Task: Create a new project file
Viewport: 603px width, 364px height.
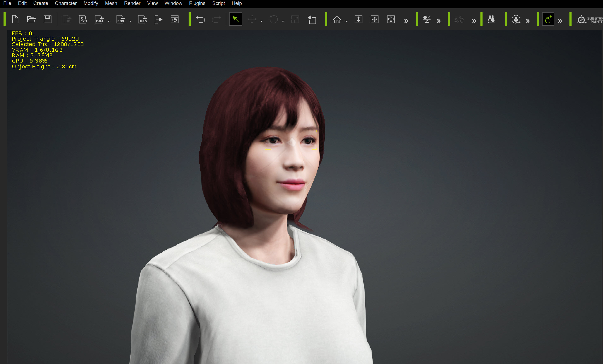Action: pos(15,19)
